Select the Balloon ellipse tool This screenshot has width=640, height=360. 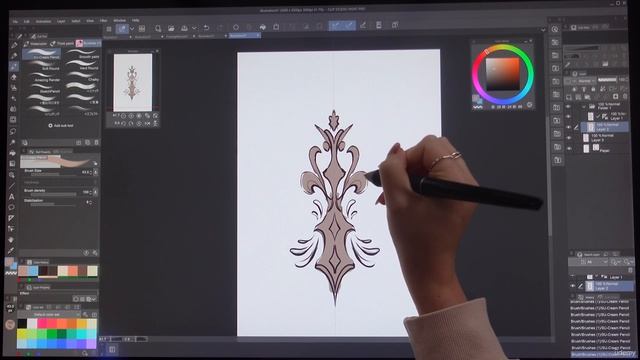click(x=11, y=207)
